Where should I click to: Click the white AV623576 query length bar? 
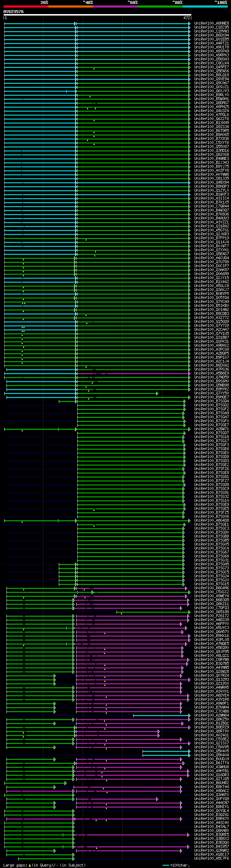(x=97, y=15)
